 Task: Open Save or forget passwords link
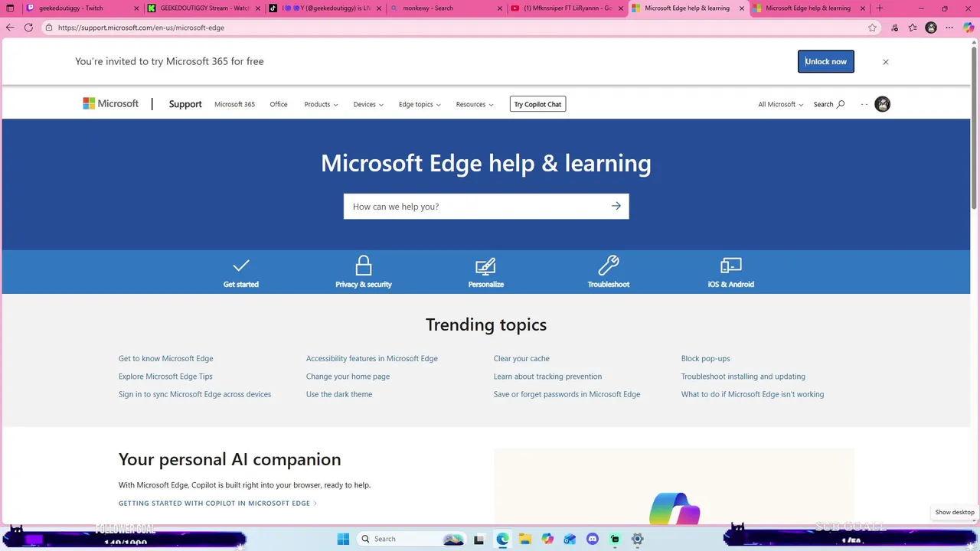[567, 394]
